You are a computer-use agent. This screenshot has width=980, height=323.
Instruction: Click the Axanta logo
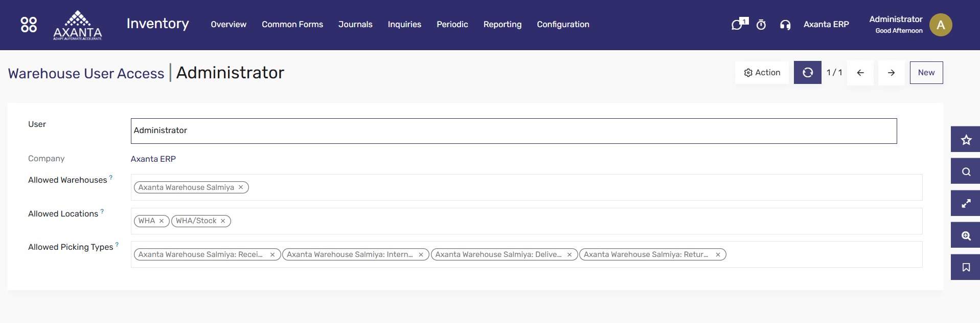pos(78,25)
